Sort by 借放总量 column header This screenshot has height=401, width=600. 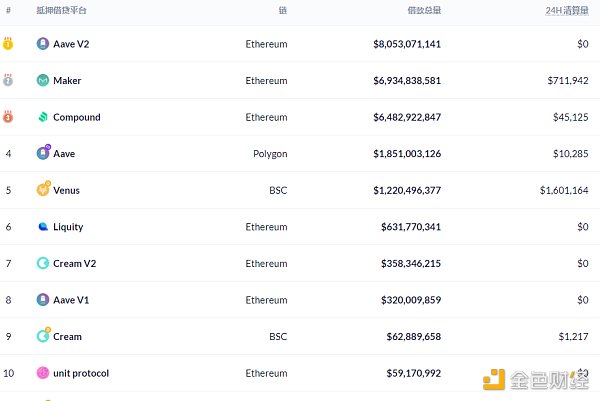click(x=423, y=10)
